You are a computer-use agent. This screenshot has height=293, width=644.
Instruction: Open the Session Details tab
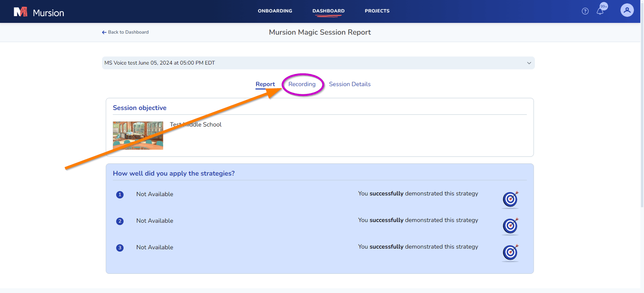pyautogui.click(x=350, y=84)
